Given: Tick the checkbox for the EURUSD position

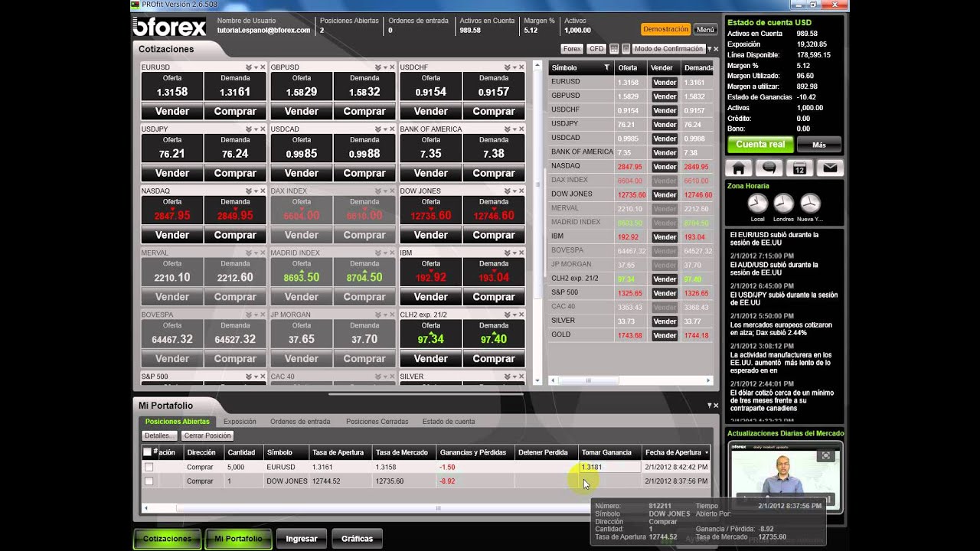Looking at the screenshot, I should coord(149,467).
